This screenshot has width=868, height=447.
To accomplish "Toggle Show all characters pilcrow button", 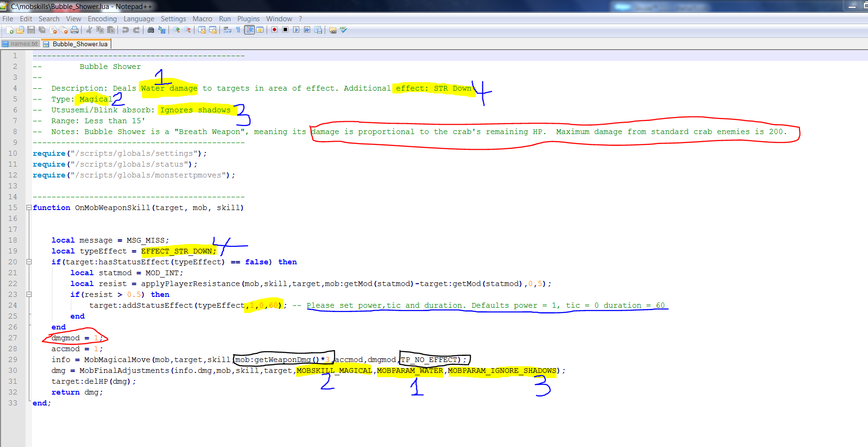I will click(x=238, y=30).
